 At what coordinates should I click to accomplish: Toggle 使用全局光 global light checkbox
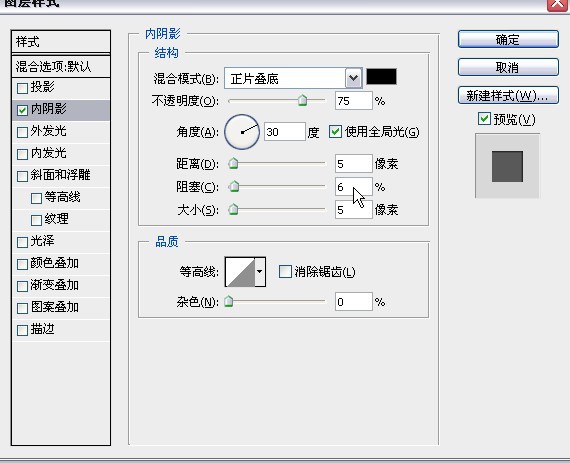point(335,132)
